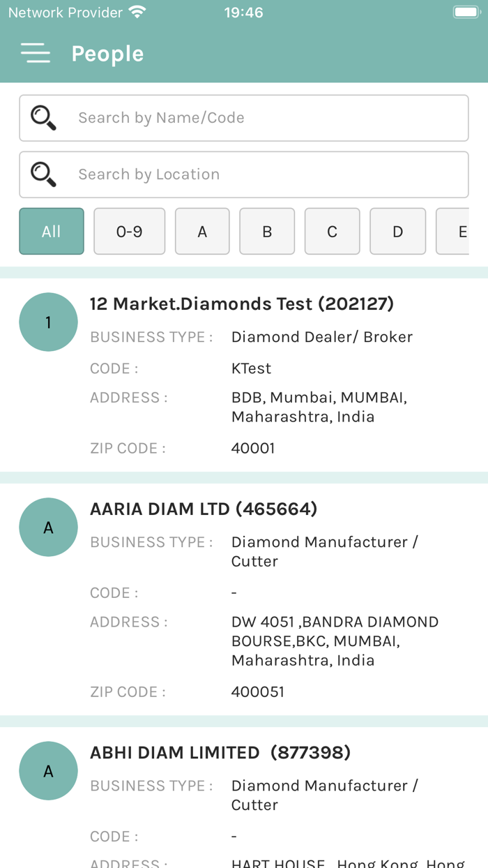This screenshot has width=488, height=868.
Task: Click the magnifier icon in Name/Code search
Action: click(x=43, y=117)
